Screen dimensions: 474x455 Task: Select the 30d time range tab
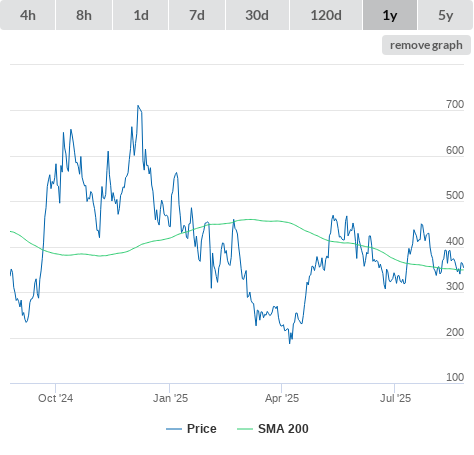click(x=257, y=15)
